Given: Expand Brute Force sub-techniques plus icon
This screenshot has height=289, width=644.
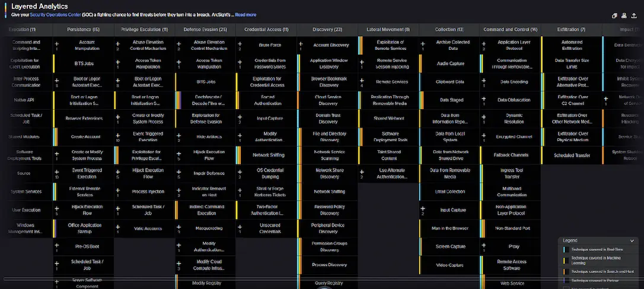Looking at the screenshot, I should 240,43.
